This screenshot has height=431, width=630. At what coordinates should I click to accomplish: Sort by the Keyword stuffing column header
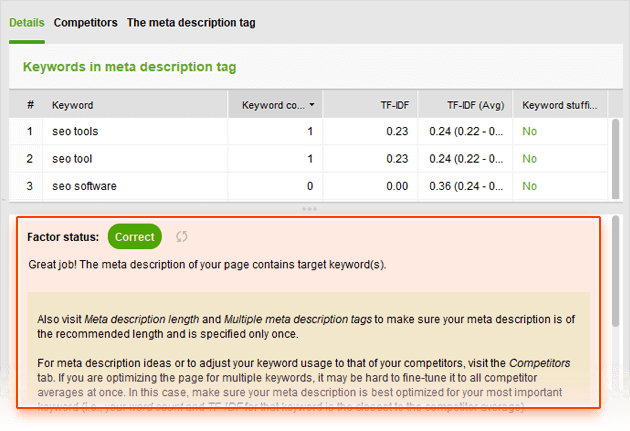coord(558,104)
